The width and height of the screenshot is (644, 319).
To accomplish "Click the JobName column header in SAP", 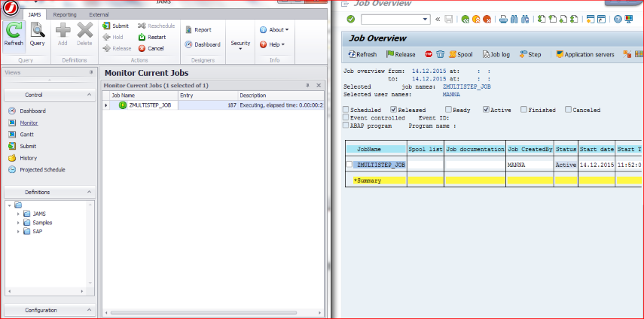I will click(x=377, y=150).
